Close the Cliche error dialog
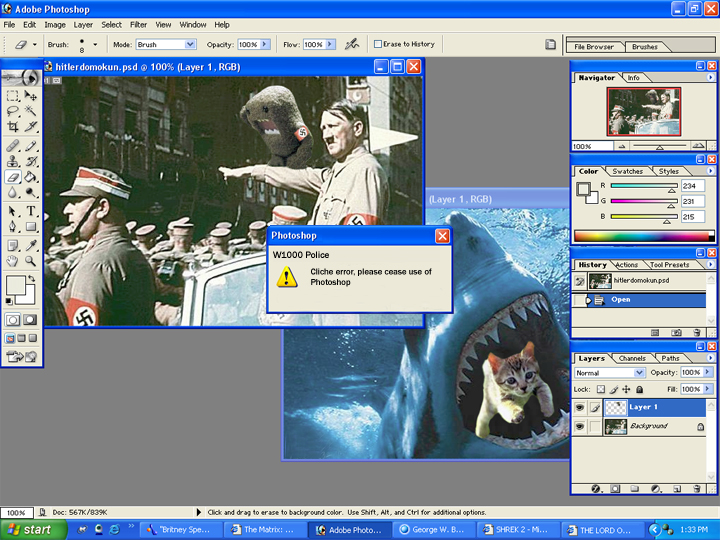Screen dimensions: 720x540 (442, 236)
